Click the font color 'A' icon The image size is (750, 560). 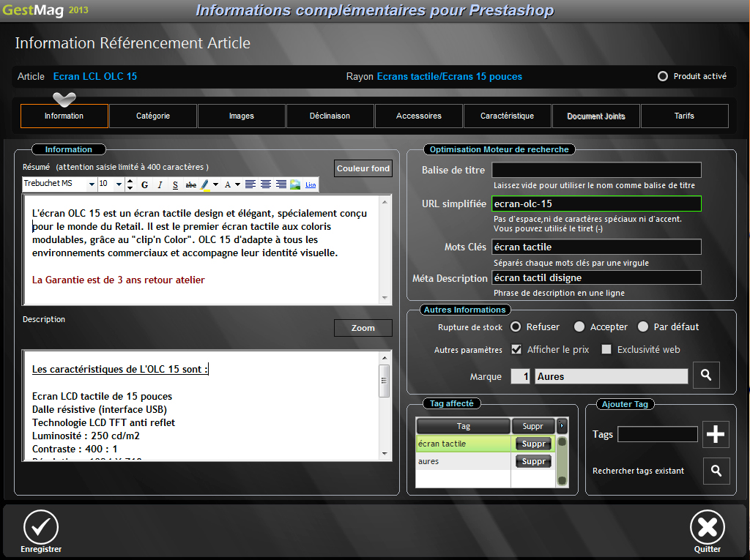(228, 185)
